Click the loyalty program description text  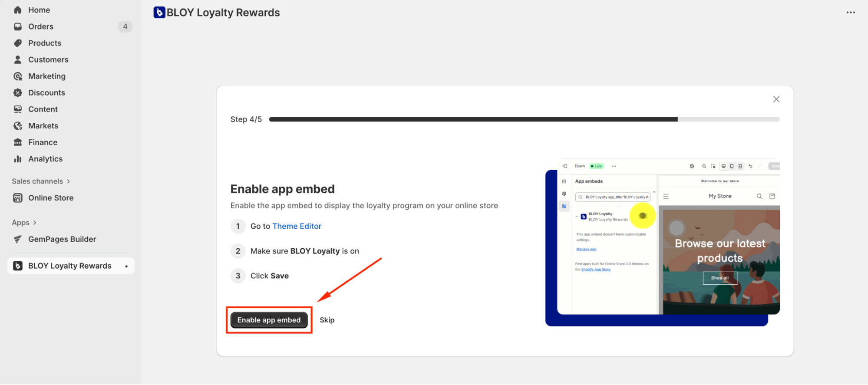364,206
